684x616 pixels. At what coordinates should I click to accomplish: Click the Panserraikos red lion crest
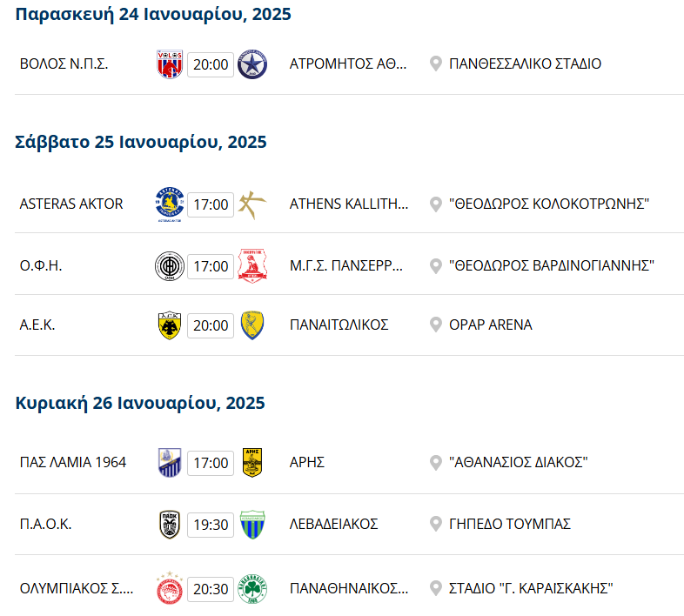click(x=252, y=265)
